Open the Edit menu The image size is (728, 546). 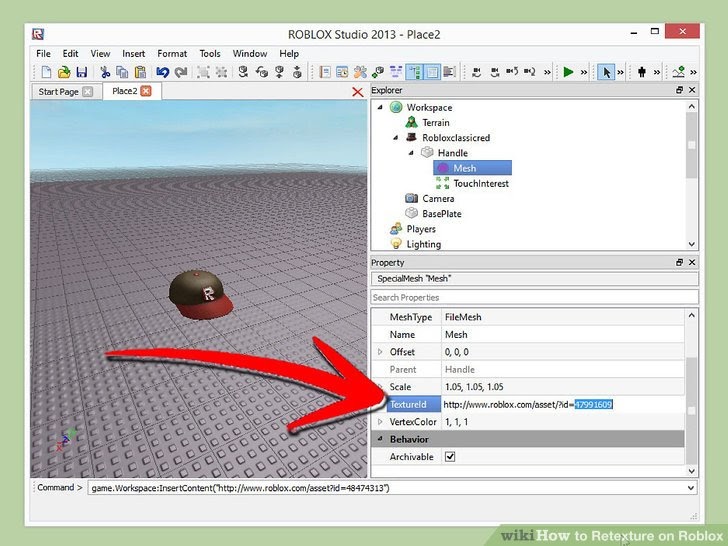(x=70, y=53)
